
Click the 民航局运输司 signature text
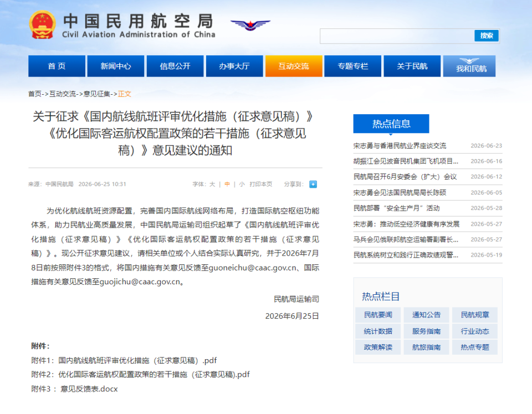pyautogui.click(x=296, y=299)
